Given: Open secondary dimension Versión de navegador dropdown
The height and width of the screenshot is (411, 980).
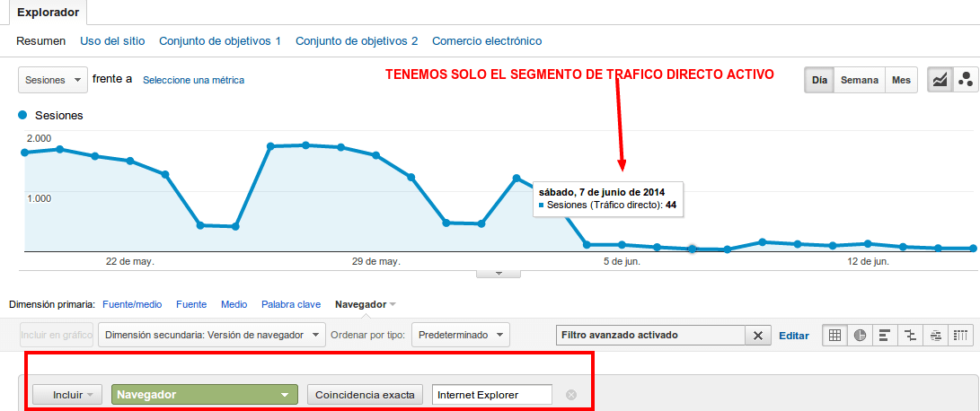Looking at the screenshot, I should click(x=212, y=335).
